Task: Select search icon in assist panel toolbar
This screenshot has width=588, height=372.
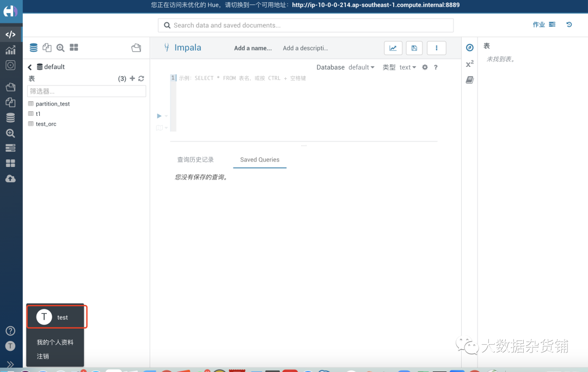Action: point(60,47)
